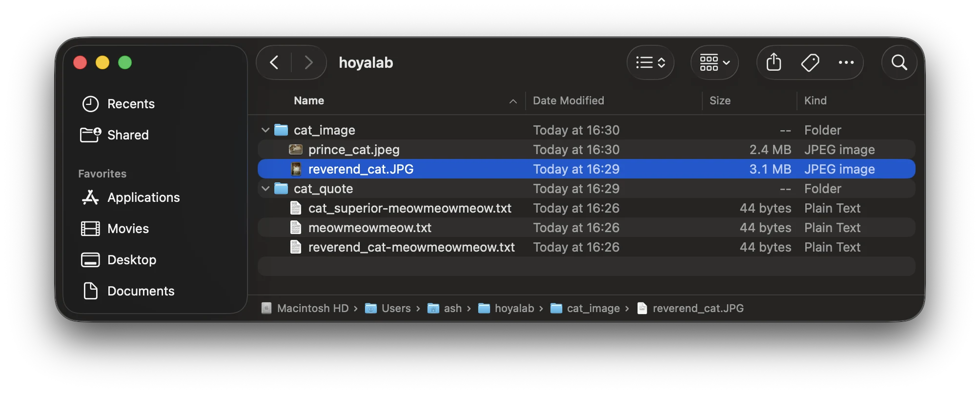Click the cat_superior-meowmeowmeow.txt file icon
This screenshot has height=394, width=980.
[x=296, y=208]
